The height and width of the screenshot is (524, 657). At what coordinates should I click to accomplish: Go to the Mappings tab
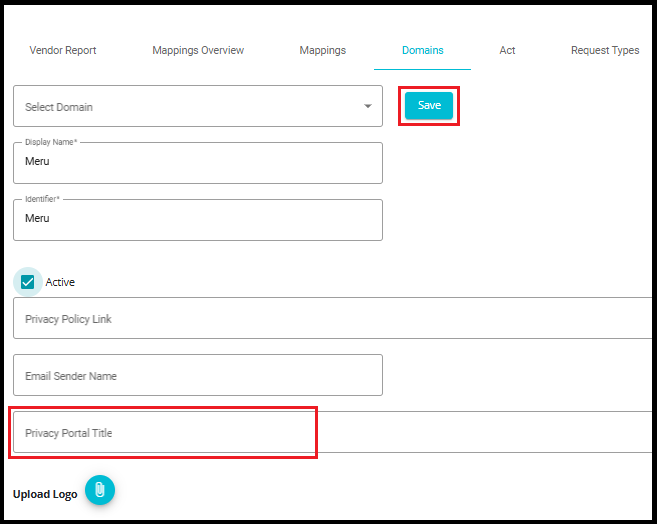[x=323, y=50]
